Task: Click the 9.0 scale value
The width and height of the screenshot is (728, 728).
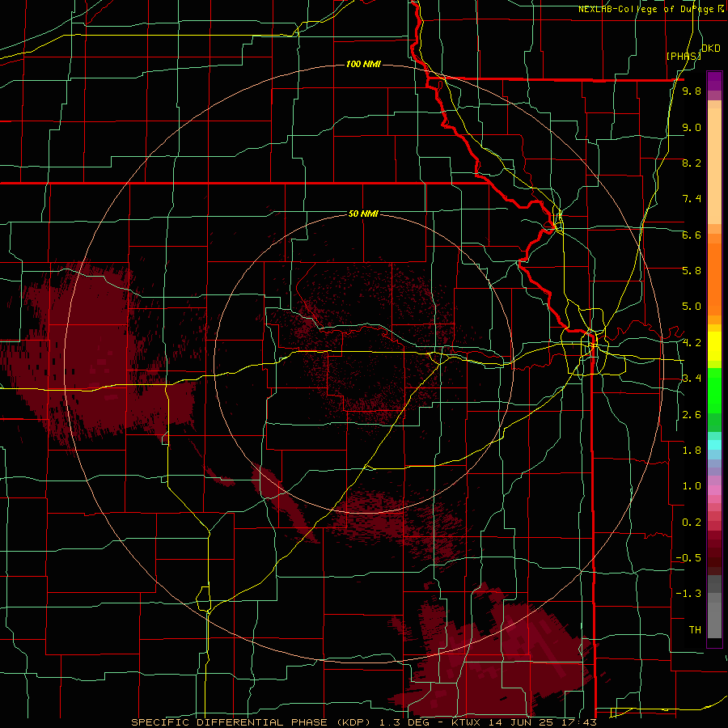Action: pyautogui.click(x=692, y=127)
